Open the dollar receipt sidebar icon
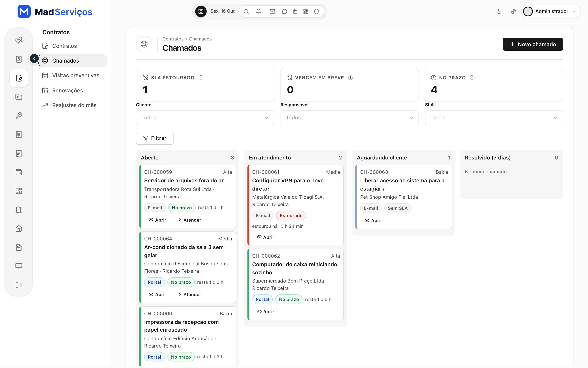This screenshot has width=588, height=368. pyautogui.click(x=19, y=134)
